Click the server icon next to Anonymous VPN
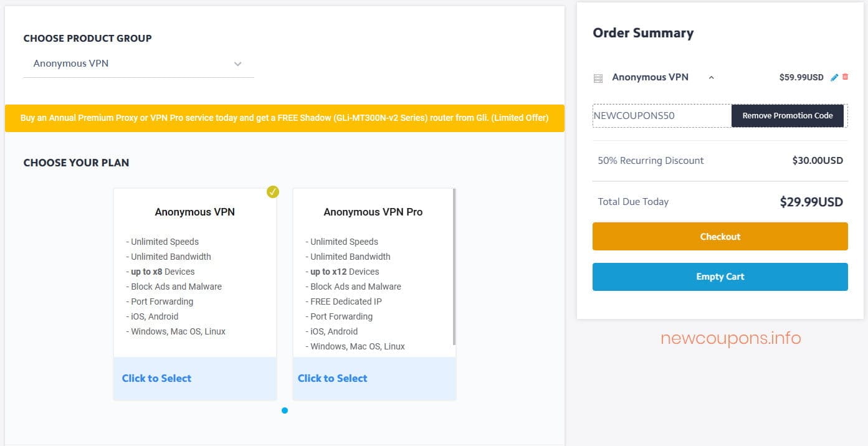This screenshot has height=446, width=868. click(598, 77)
